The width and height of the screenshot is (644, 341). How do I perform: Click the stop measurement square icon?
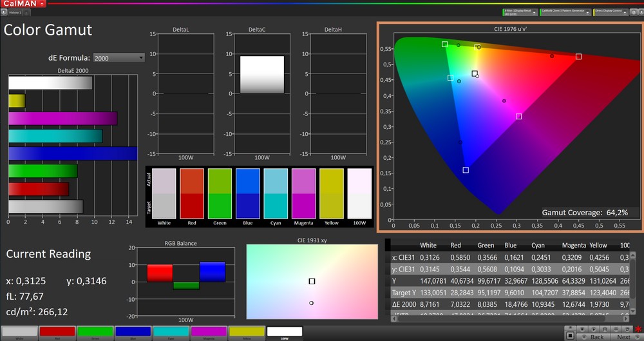pyautogui.click(x=570, y=336)
